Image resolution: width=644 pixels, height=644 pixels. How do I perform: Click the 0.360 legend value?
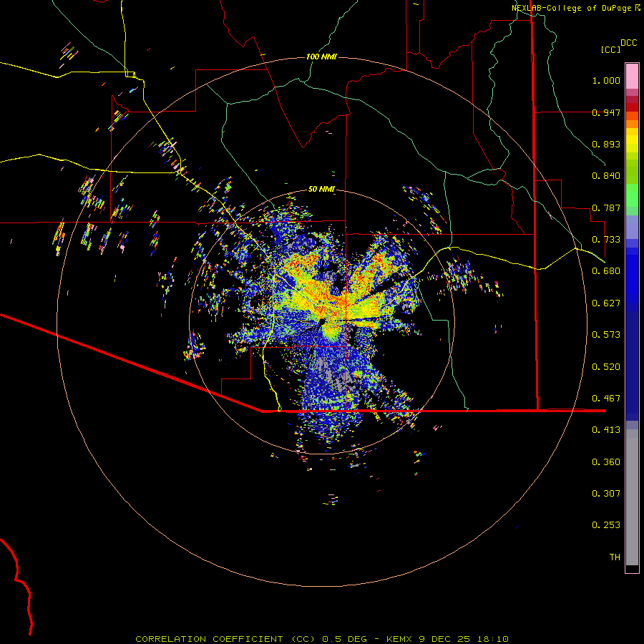pos(606,462)
